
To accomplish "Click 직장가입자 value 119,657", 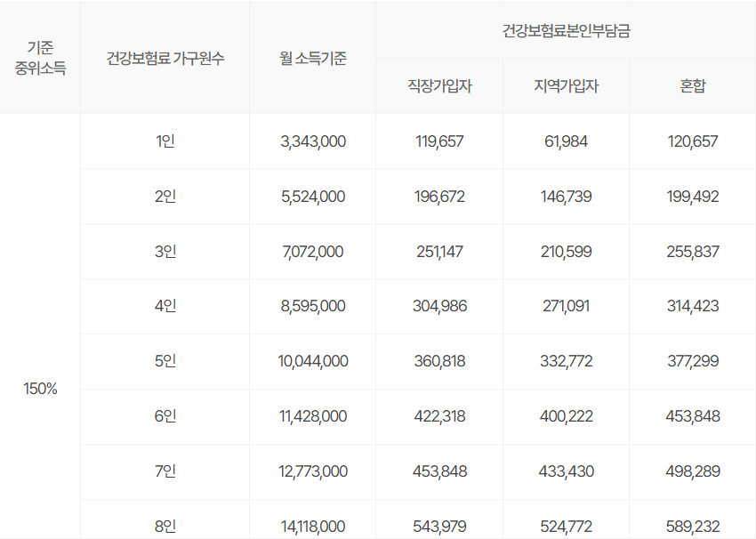I will 439,141.
